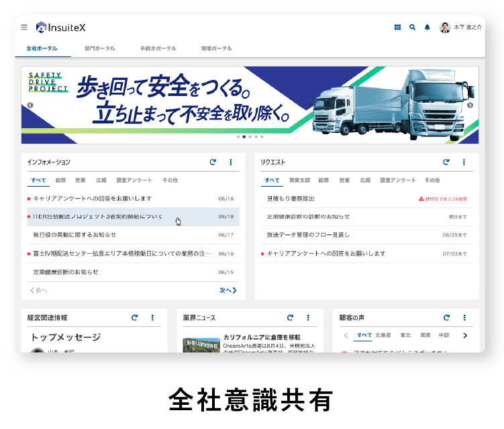Open notifications bell

(427, 28)
